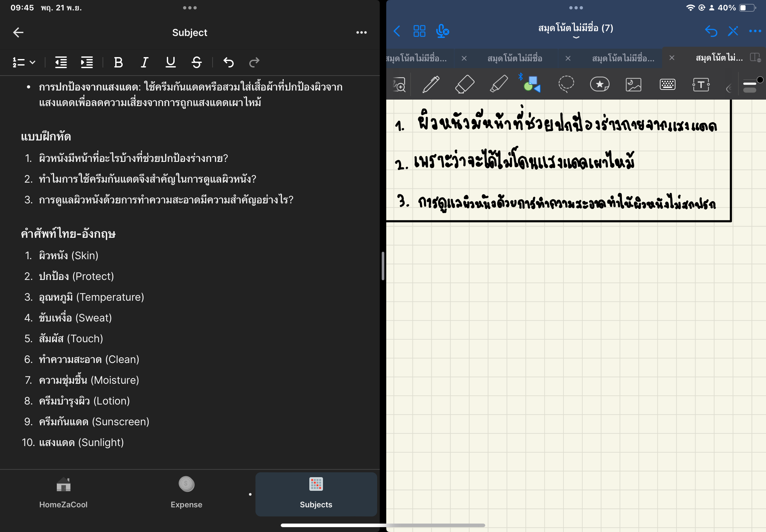Toggle bold formatting in Subject editor
The width and height of the screenshot is (766, 532).
[x=118, y=62]
